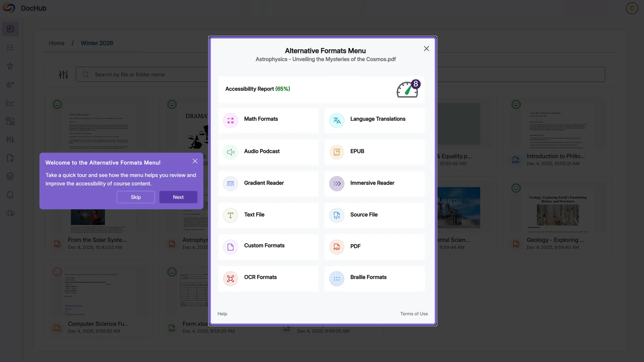Image resolution: width=644 pixels, height=362 pixels.
Task: Choose the Text File format
Action: tap(268, 215)
